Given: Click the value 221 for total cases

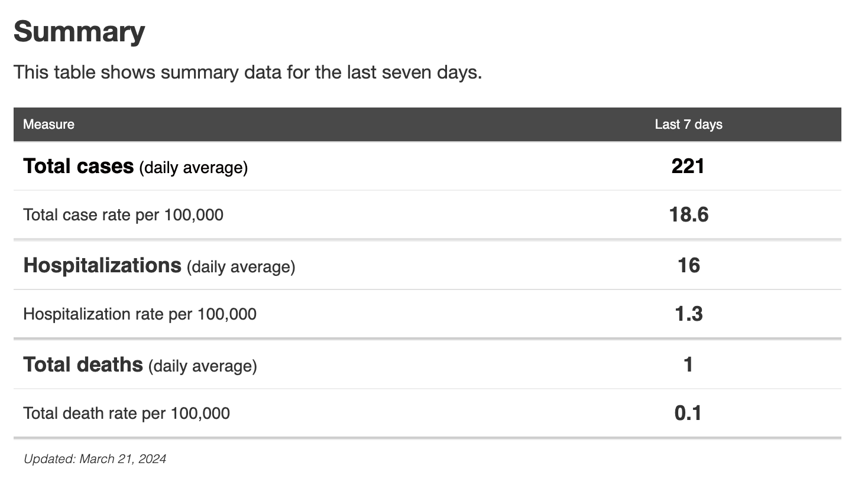Looking at the screenshot, I should (x=688, y=166).
